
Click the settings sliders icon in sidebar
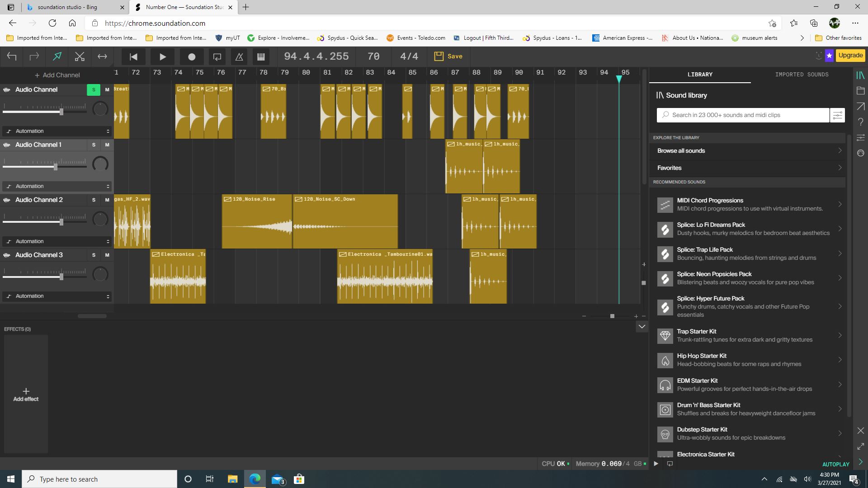(x=861, y=138)
